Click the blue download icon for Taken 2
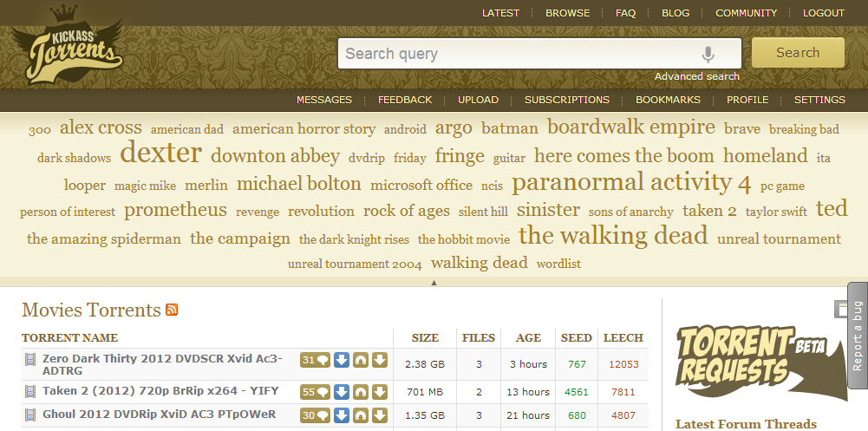The image size is (868, 431). click(x=342, y=392)
